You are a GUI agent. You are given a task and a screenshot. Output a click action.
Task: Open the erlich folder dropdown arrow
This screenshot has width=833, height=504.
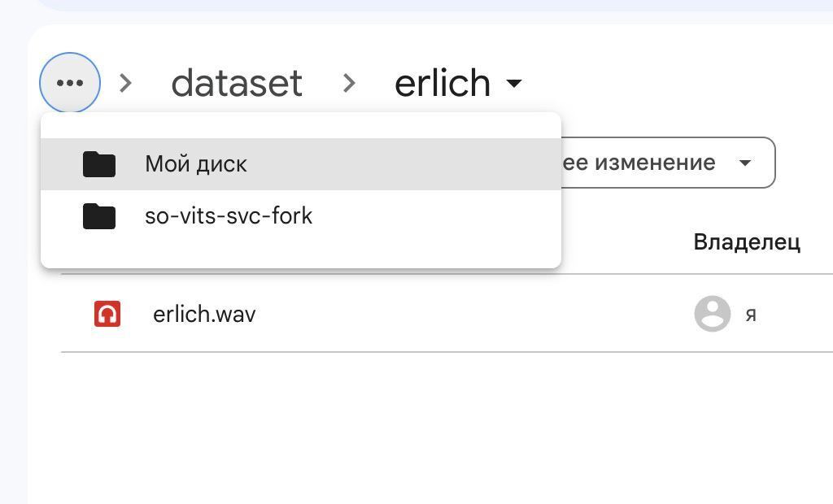[514, 83]
